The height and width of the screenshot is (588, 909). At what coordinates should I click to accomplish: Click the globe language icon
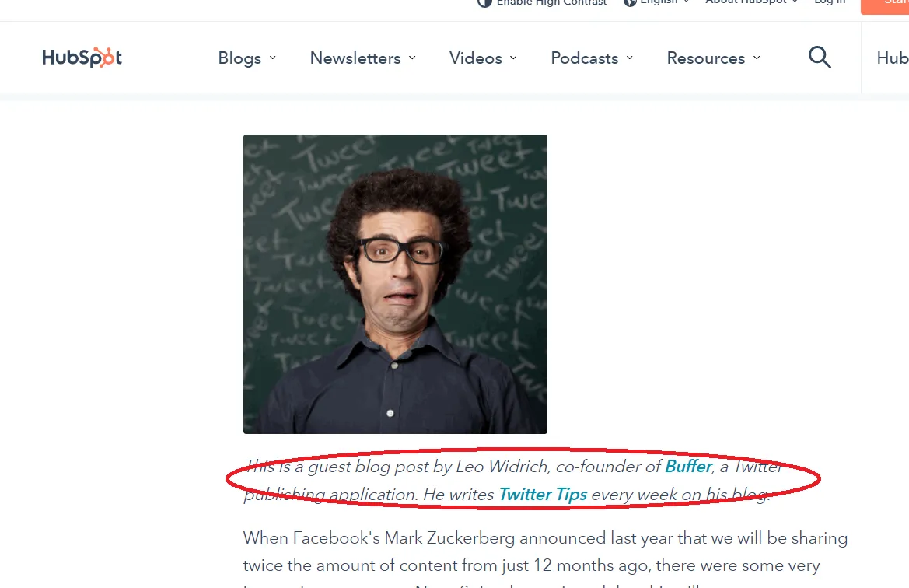[630, 2]
